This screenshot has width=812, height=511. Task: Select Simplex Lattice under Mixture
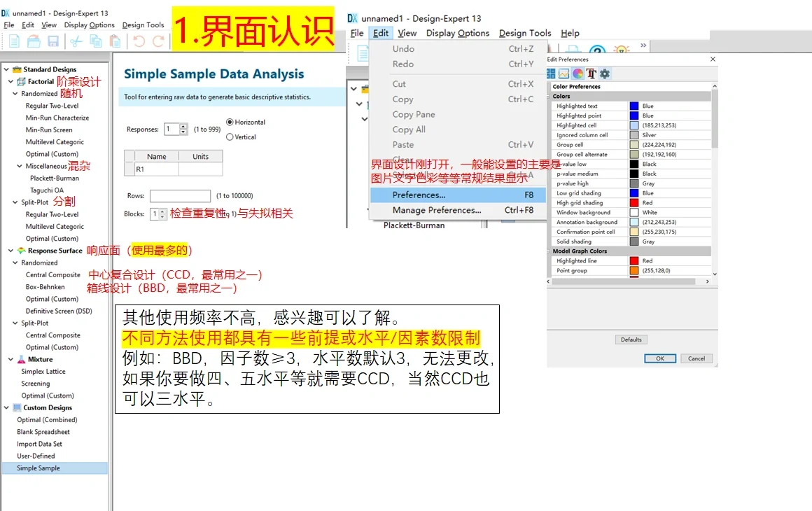[x=43, y=371]
